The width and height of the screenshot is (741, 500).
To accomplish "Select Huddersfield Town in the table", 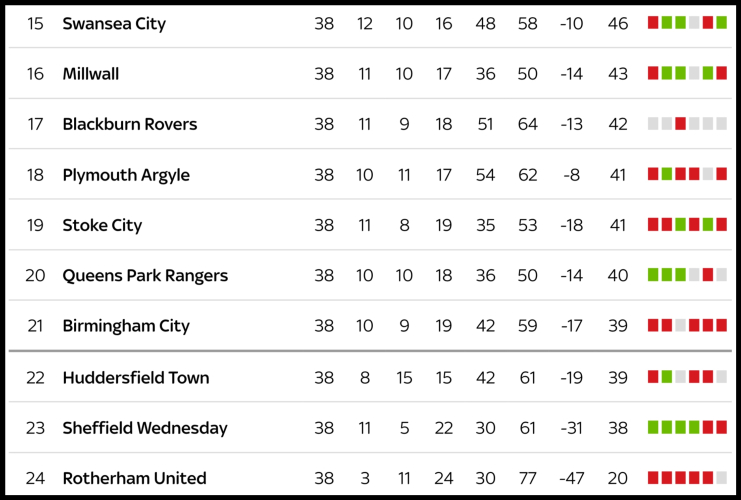I will tap(136, 378).
